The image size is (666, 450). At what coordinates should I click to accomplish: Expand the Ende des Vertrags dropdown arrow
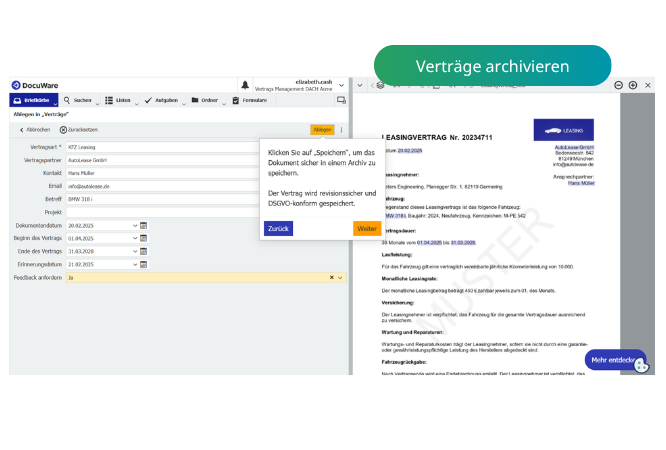(135, 252)
